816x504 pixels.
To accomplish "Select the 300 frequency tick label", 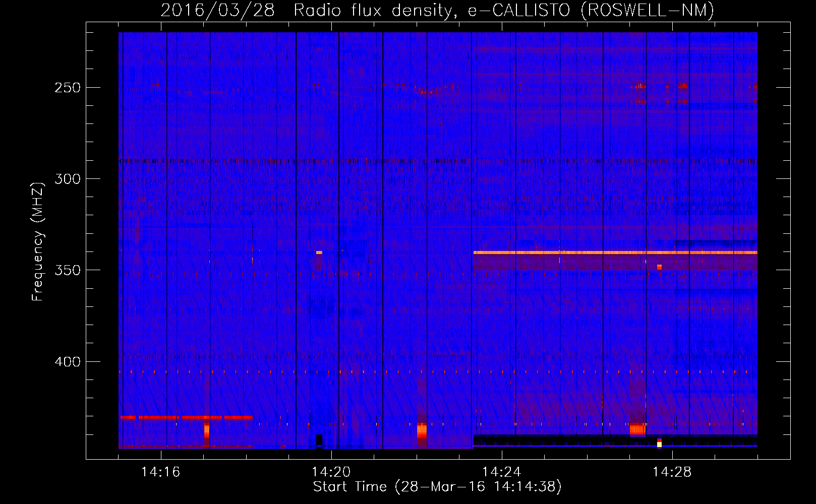I will coord(68,179).
